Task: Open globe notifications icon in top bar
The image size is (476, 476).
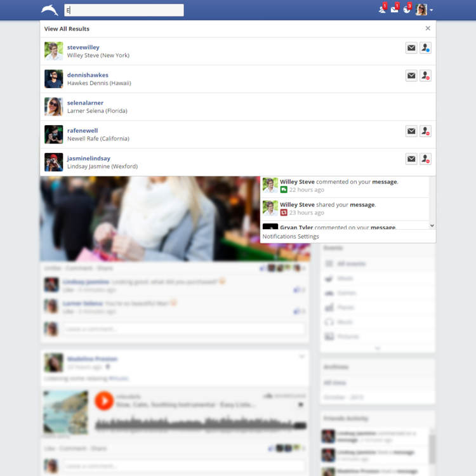Action: (x=407, y=10)
